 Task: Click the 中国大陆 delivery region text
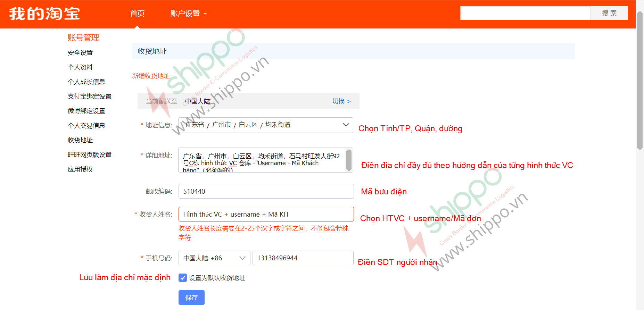click(x=198, y=101)
